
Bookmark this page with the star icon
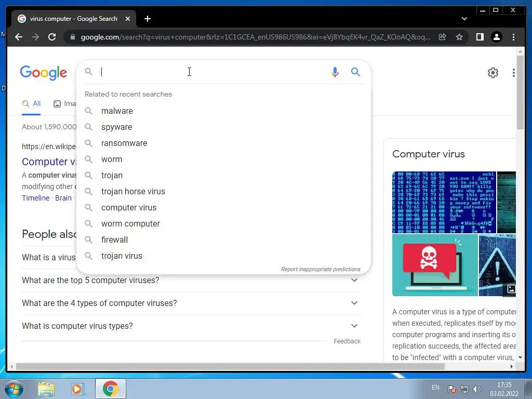pyautogui.click(x=459, y=37)
